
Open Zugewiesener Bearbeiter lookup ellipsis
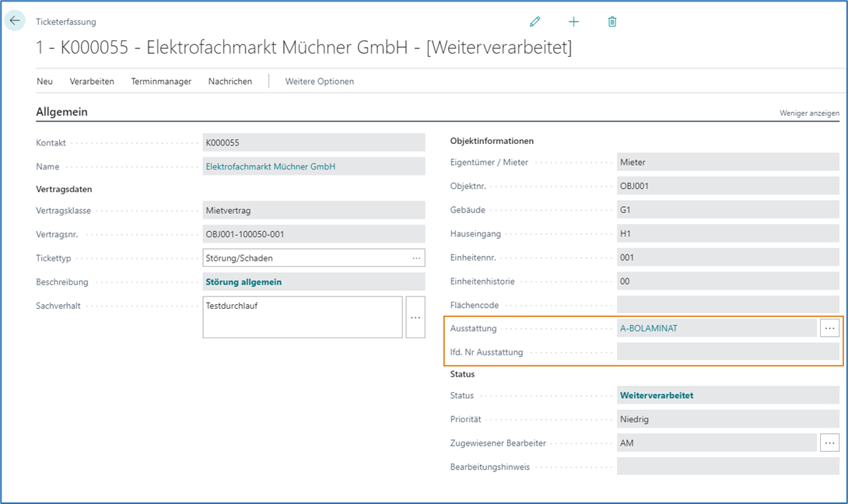tap(829, 443)
